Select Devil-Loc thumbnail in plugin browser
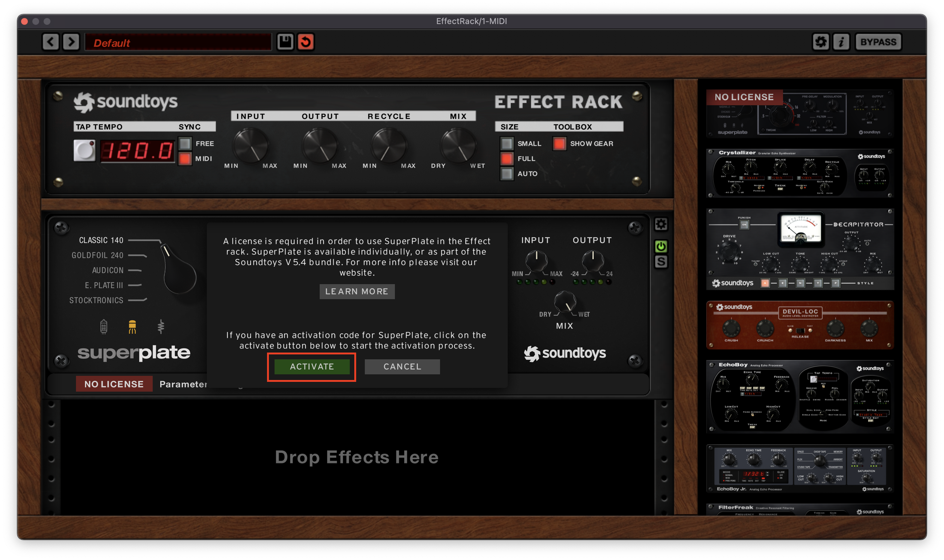 pos(800,325)
